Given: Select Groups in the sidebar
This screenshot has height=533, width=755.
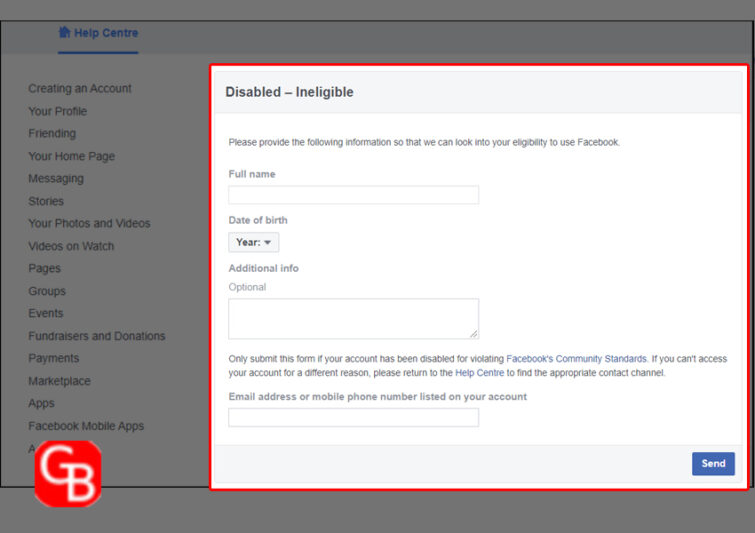Looking at the screenshot, I should 47,291.
